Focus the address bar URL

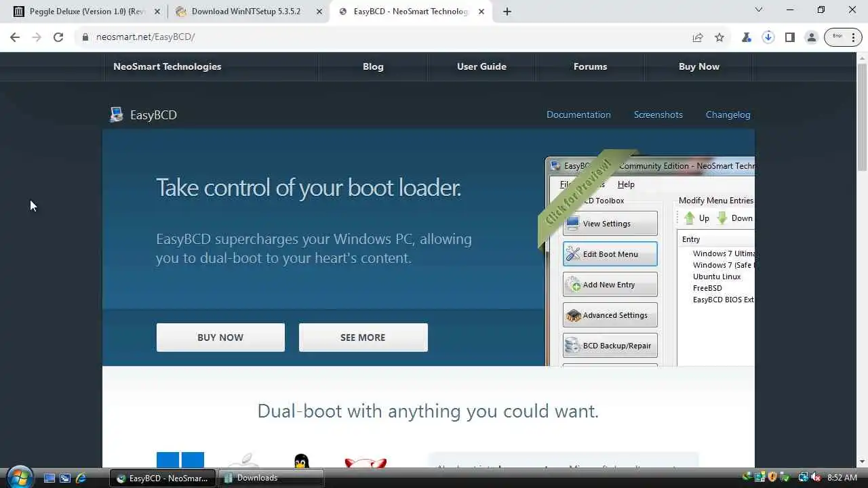145,37
